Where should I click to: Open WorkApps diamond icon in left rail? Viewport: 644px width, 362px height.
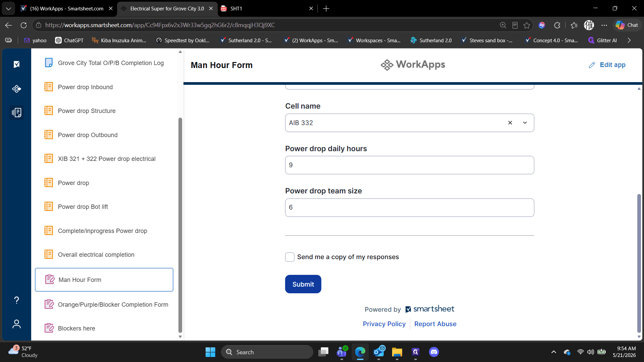[x=16, y=89]
